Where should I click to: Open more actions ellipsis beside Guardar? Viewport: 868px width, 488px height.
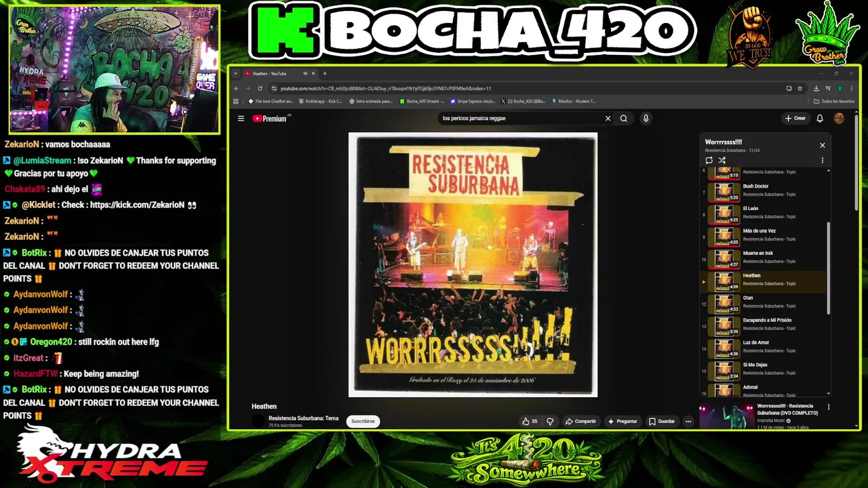point(688,422)
